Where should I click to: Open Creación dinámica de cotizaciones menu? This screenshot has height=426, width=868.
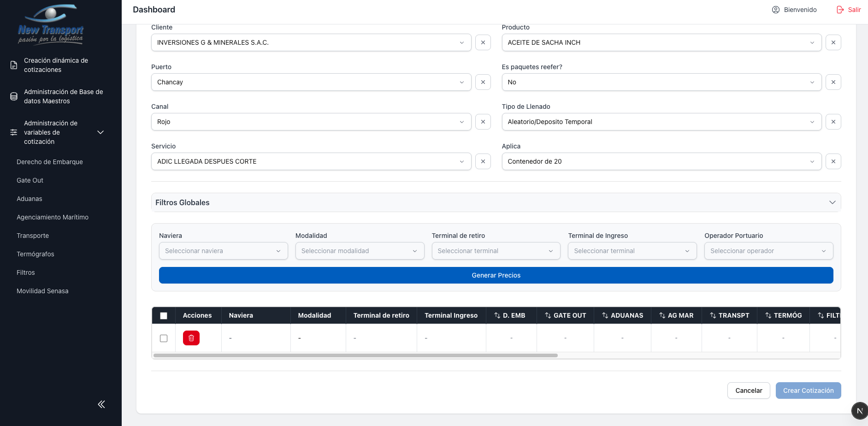tap(56, 65)
